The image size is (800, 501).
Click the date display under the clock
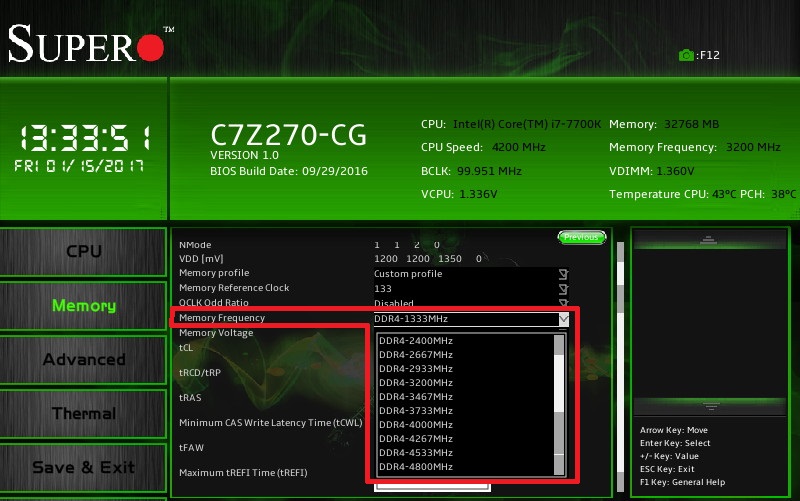click(79, 166)
